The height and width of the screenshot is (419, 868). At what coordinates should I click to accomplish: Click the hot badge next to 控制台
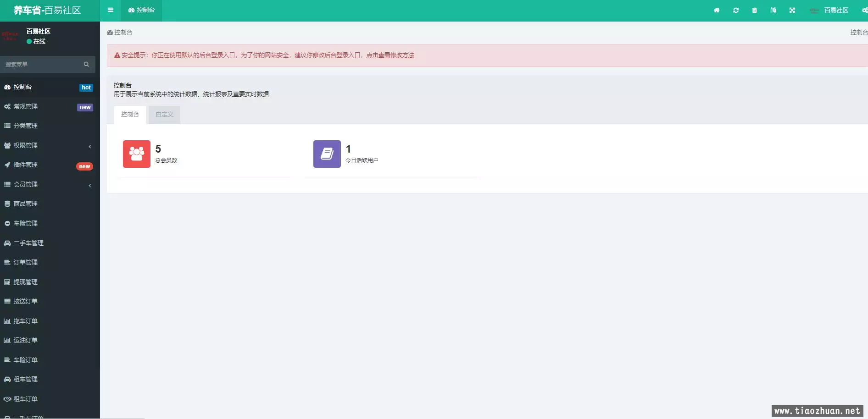coord(86,88)
